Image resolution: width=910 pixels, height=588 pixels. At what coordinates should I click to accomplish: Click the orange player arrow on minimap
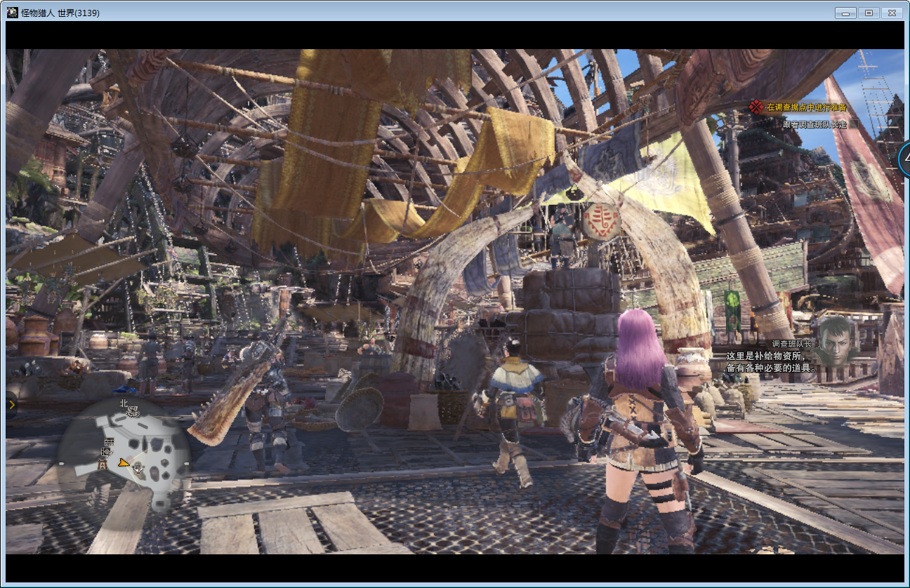124,463
